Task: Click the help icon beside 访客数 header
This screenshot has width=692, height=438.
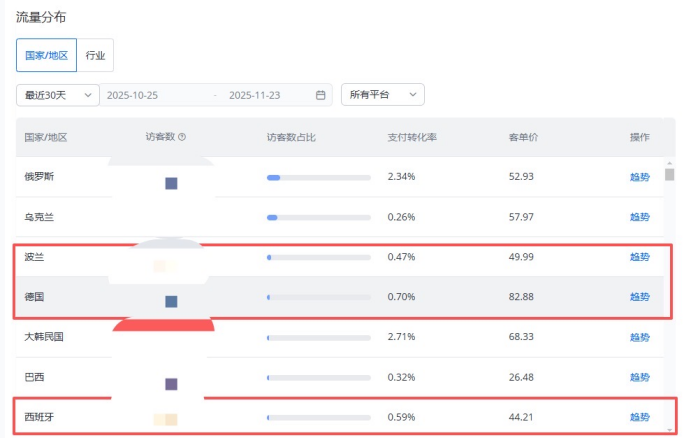Action: (182, 137)
